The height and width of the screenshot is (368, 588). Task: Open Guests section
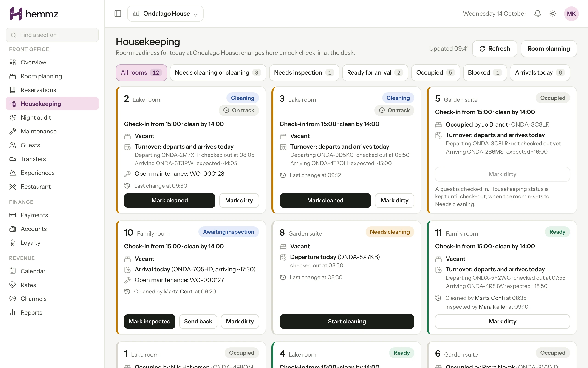tap(52, 145)
